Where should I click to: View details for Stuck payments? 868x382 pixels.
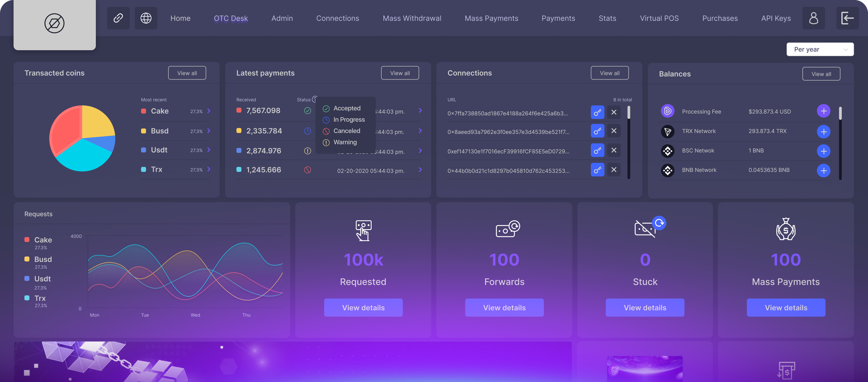pyautogui.click(x=645, y=308)
